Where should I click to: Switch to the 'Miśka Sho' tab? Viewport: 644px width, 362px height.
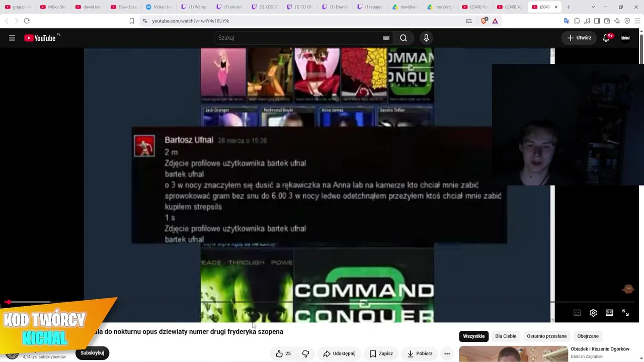pyautogui.click(x=53, y=7)
